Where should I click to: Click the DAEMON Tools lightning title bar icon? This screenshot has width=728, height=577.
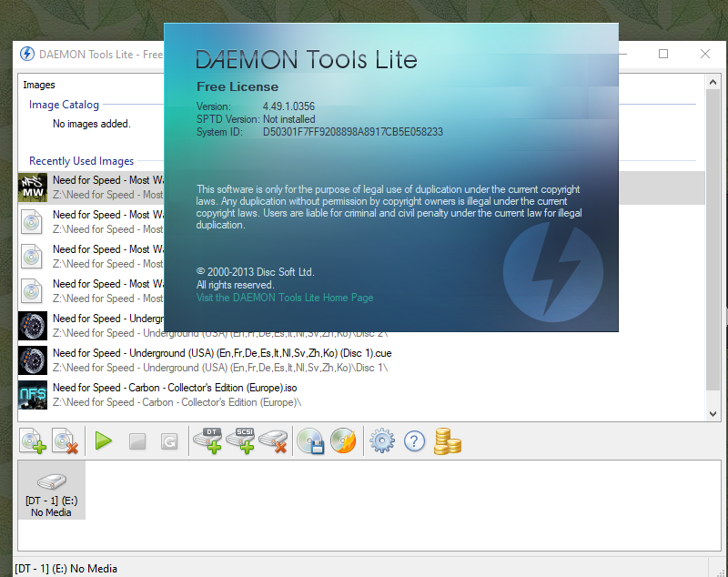(27, 54)
